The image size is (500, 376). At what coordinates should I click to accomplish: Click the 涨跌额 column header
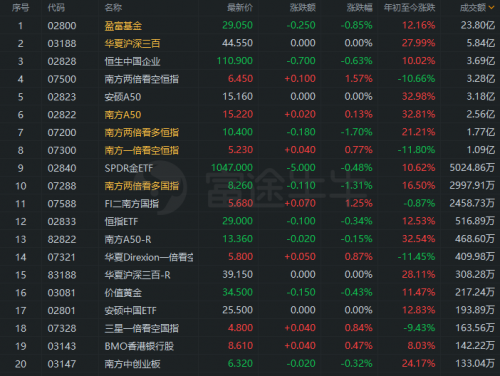(x=302, y=7)
